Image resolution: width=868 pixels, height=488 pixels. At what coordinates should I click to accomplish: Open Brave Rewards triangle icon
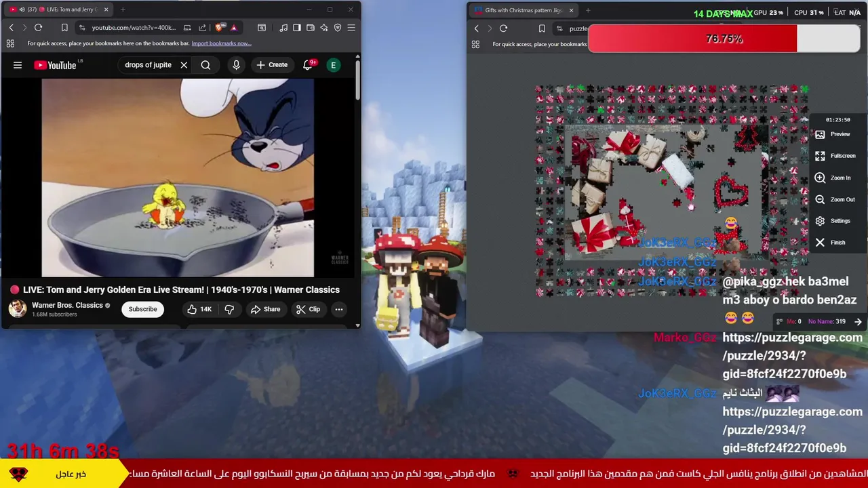[x=233, y=28]
